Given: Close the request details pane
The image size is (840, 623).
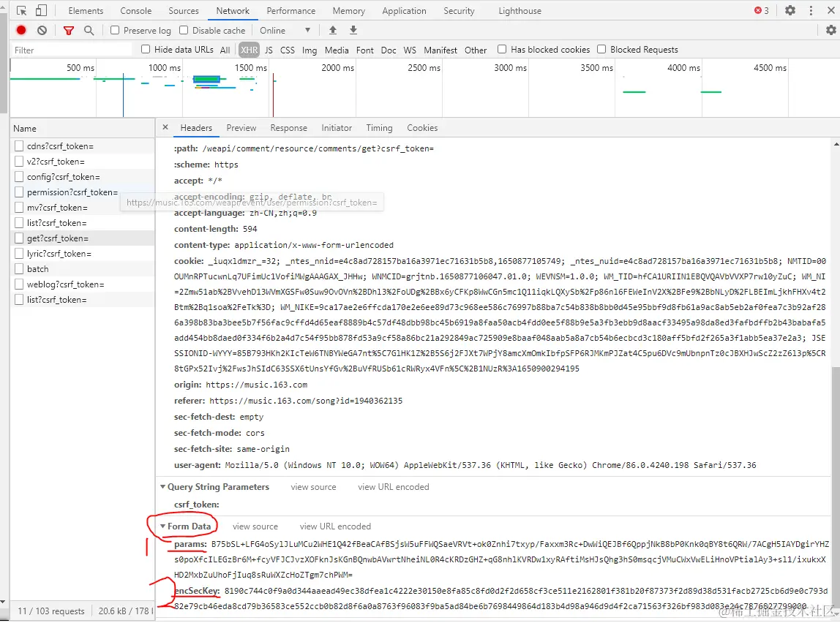Looking at the screenshot, I should (165, 127).
